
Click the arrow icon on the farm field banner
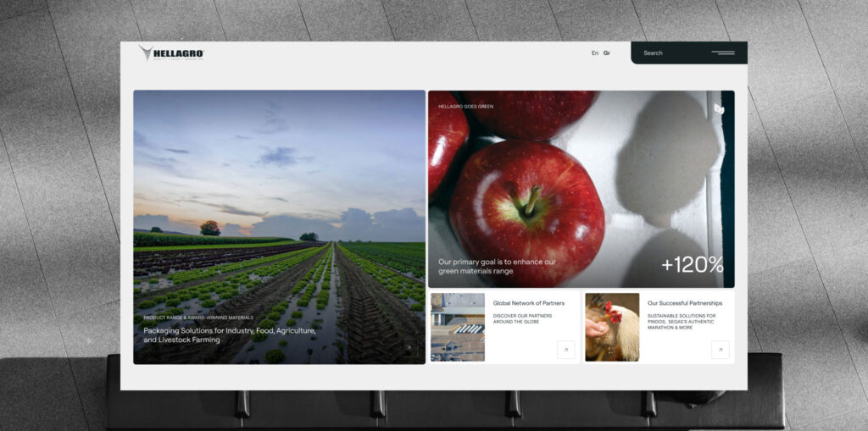pos(409,348)
